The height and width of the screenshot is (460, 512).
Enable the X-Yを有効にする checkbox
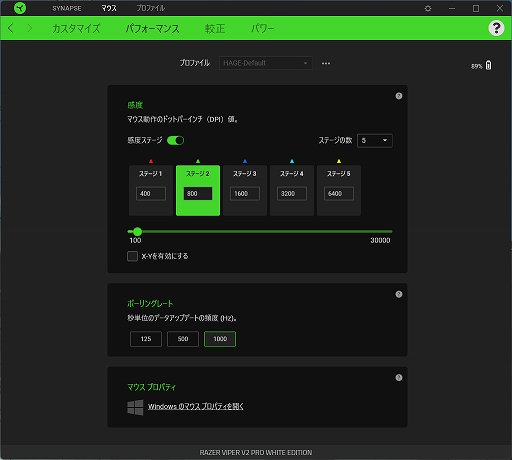pos(132,256)
